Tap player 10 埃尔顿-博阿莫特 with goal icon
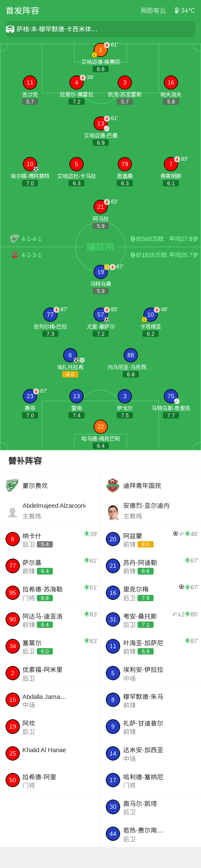This screenshot has height=868, width=201. [30, 164]
